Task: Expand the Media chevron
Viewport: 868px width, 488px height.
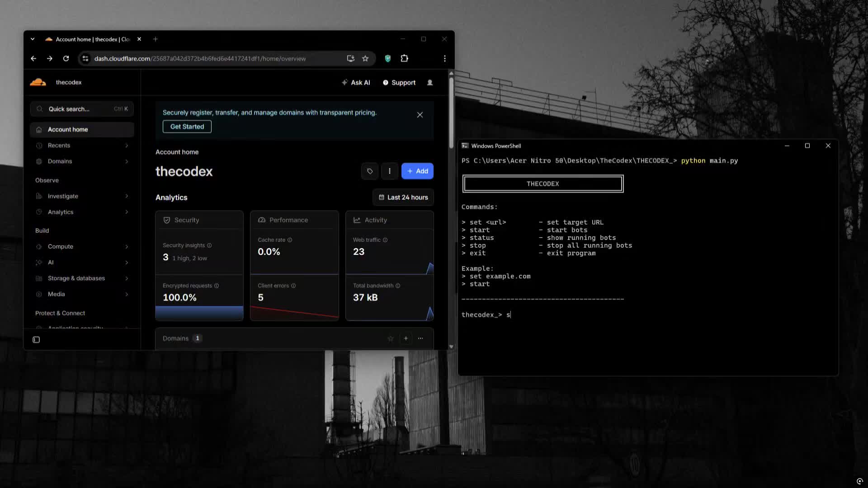Action: coord(127,294)
